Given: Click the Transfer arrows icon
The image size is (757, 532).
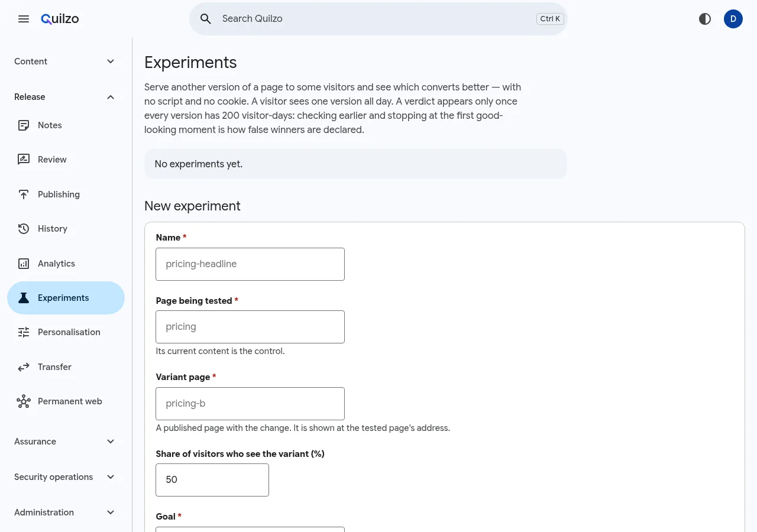Looking at the screenshot, I should [x=24, y=367].
